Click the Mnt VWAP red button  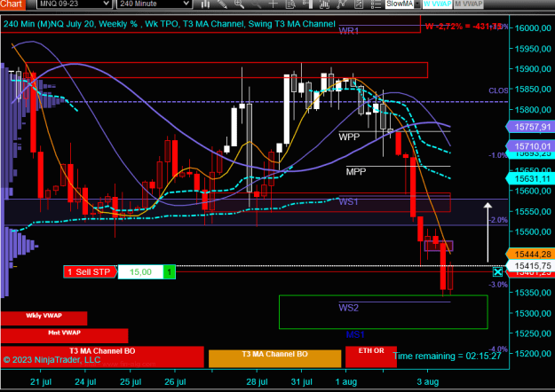pos(64,335)
